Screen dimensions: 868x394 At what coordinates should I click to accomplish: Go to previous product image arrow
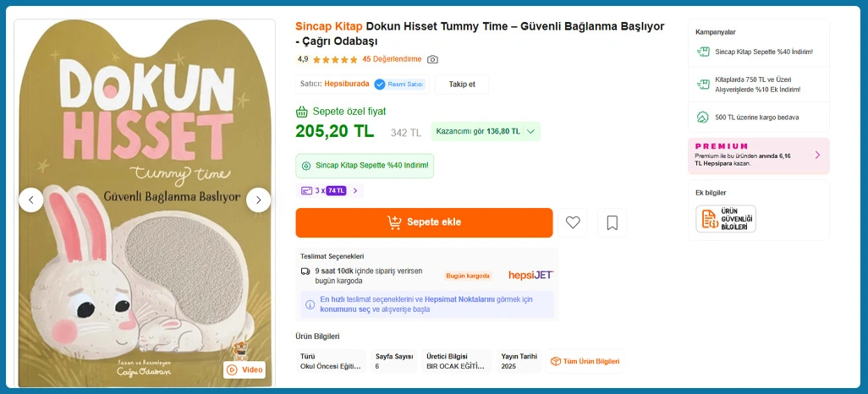click(31, 200)
